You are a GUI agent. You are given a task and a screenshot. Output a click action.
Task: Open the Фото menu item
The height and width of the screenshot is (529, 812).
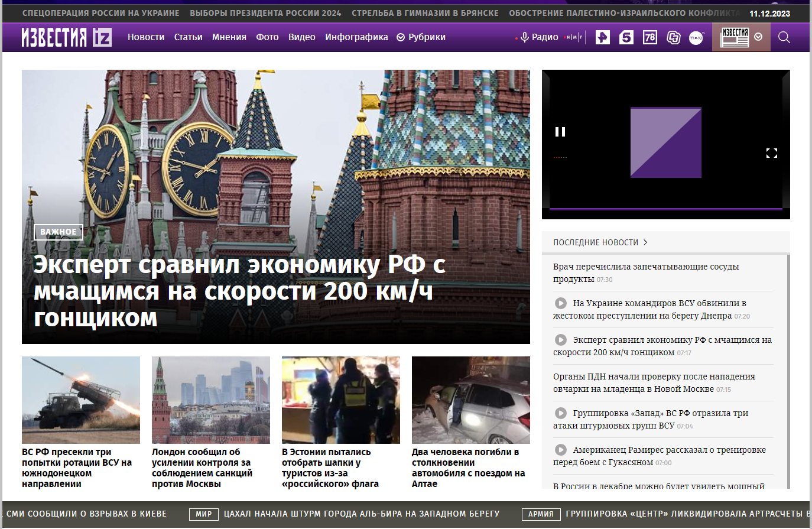click(267, 37)
